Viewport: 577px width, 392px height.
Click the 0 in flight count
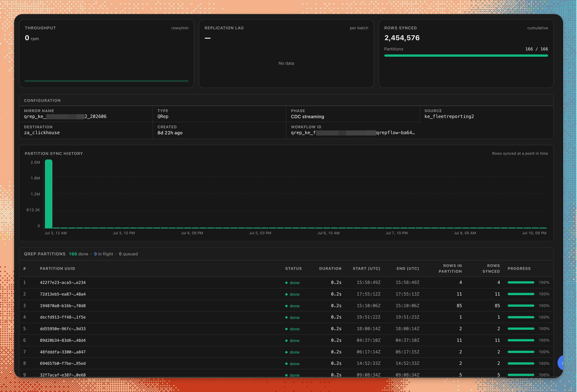click(x=103, y=254)
